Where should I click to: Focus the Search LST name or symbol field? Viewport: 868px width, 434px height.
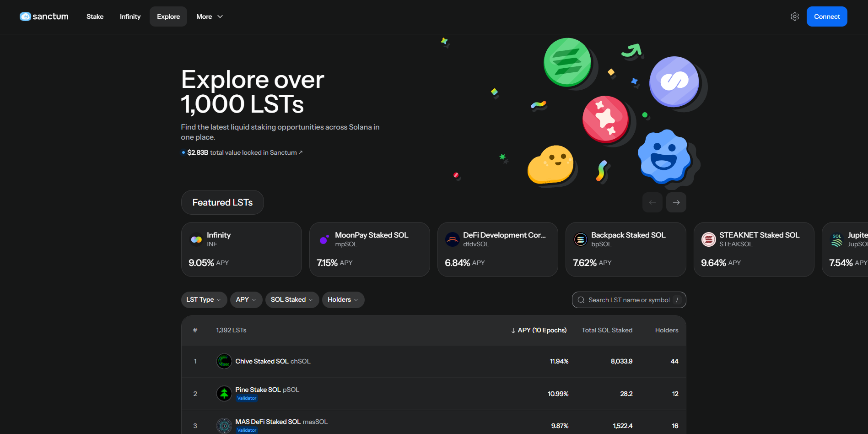click(629, 300)
